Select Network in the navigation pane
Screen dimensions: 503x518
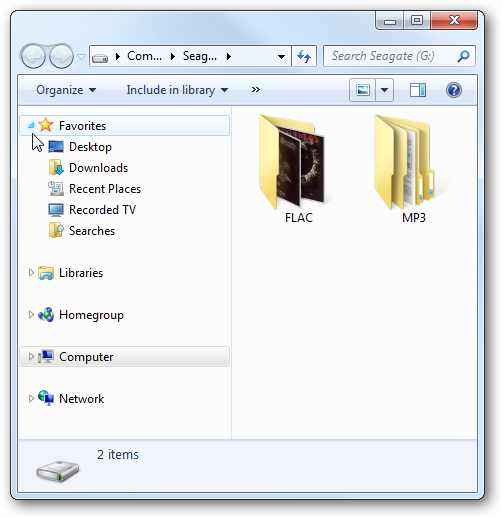[x=82, y=399]
